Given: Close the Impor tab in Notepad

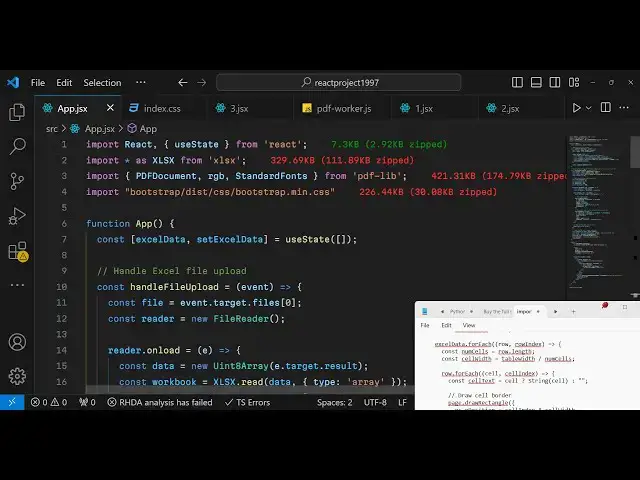Looking at the screenshot, I should (x=538, y=311).
